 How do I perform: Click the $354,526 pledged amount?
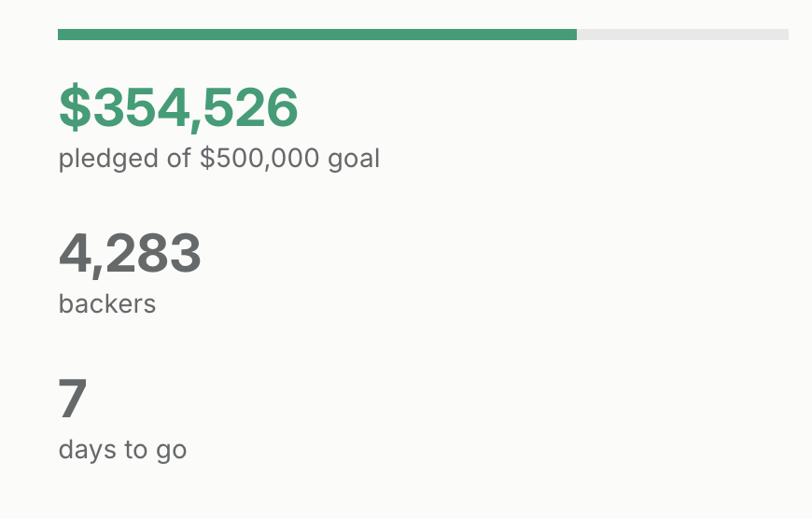[x=178, y=107]
